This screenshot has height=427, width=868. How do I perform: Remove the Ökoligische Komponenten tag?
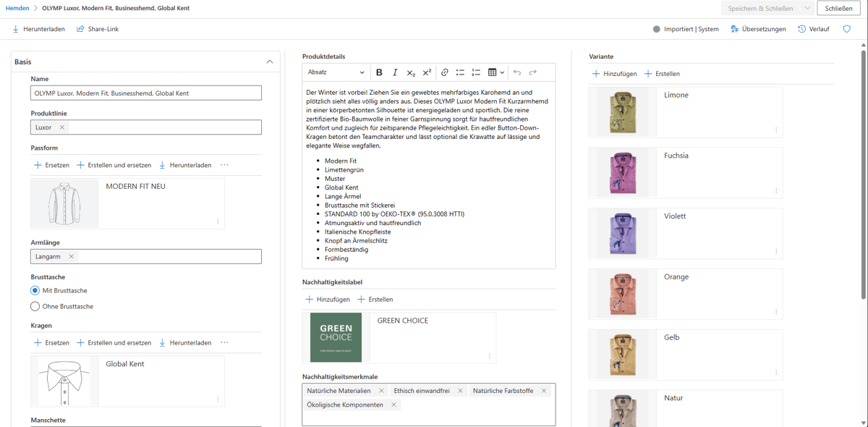pyautogui.click(x=393, y=405)
